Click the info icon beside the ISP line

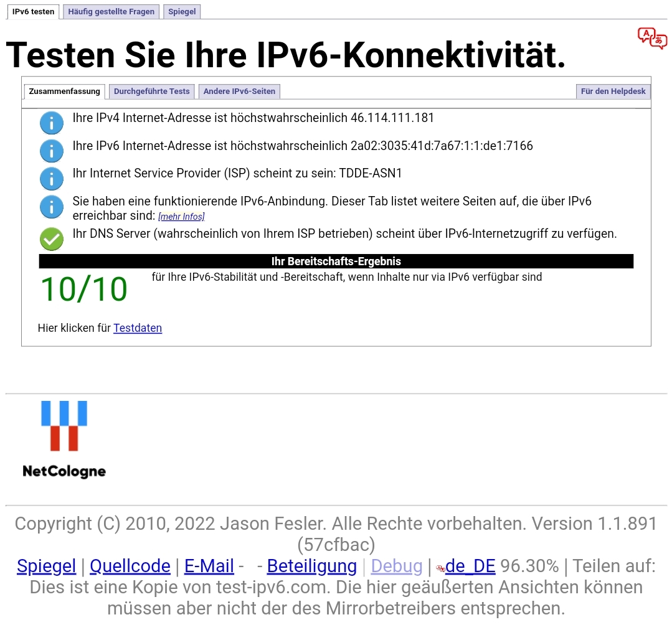click(51, 179)
